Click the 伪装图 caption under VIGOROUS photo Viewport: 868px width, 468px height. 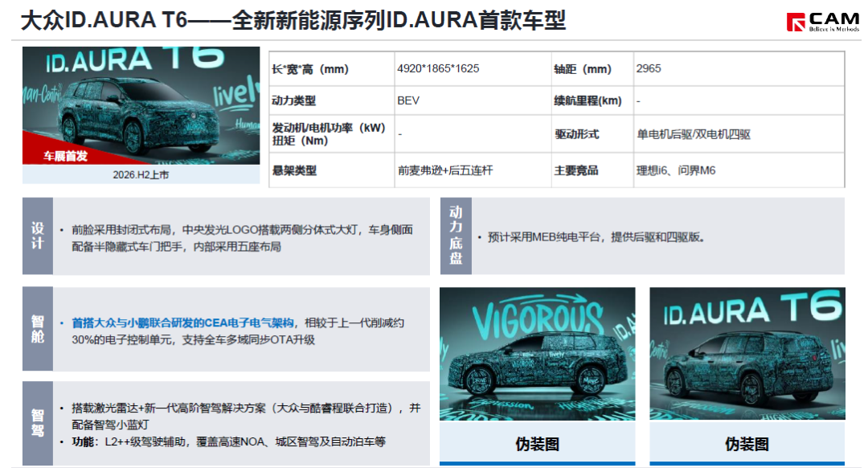click(x=537, y=444)
